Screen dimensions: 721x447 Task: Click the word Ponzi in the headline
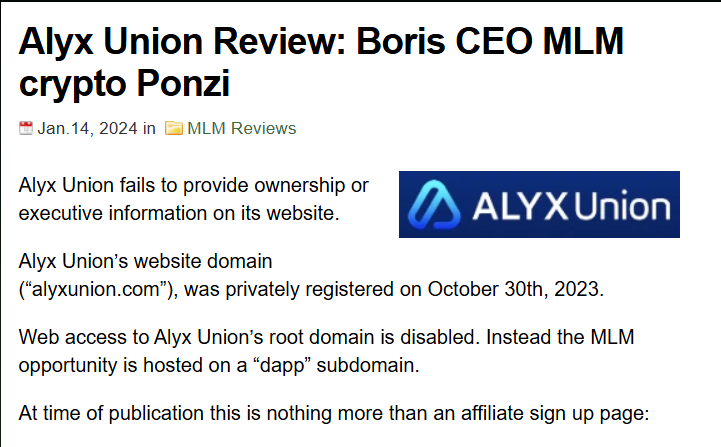click(183, 83)
